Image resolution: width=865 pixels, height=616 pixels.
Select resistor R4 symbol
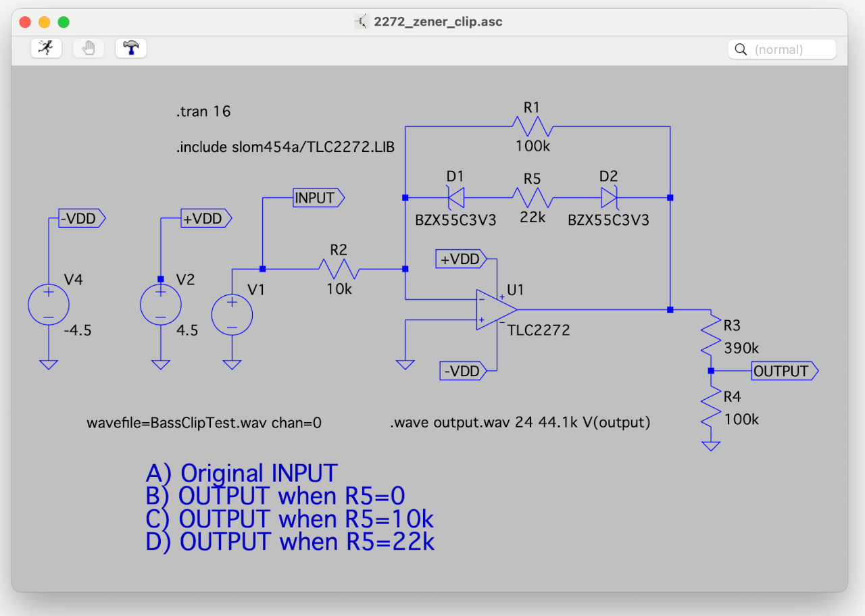[x=711, y=407]
